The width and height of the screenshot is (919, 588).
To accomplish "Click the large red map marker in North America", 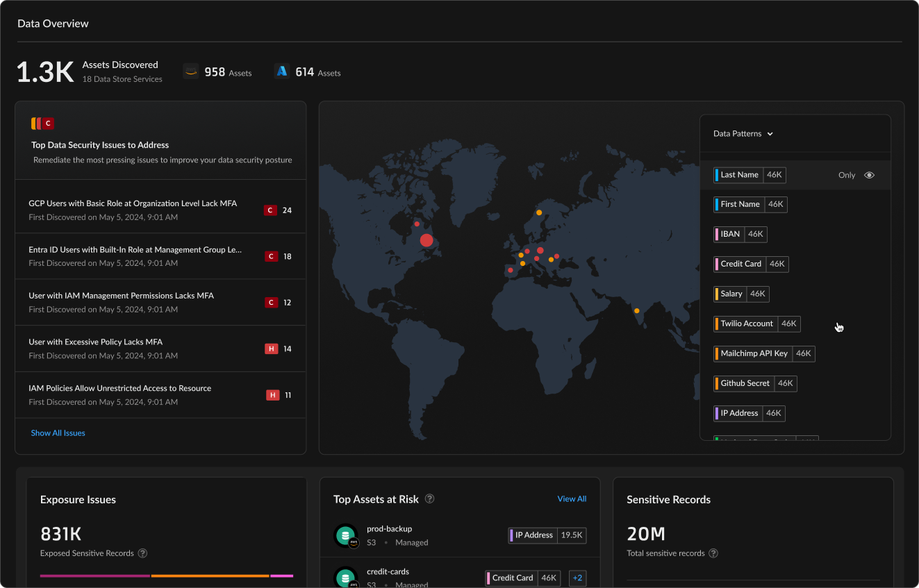I will [x=427, y=240].
